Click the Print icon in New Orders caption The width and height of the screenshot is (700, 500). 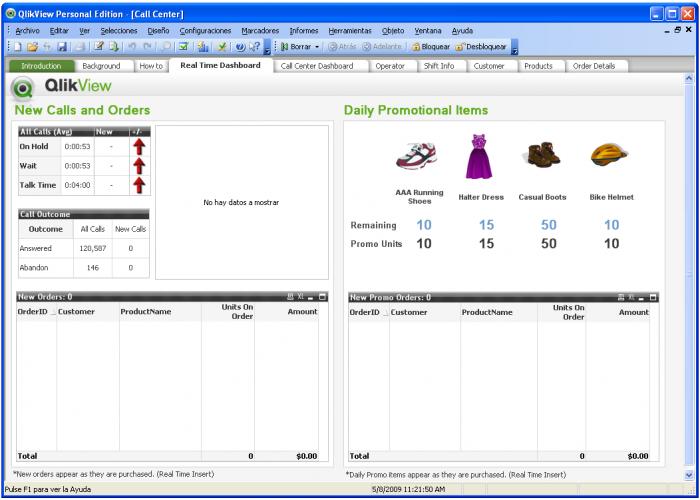pyautogui.click(x=291, y=296)
